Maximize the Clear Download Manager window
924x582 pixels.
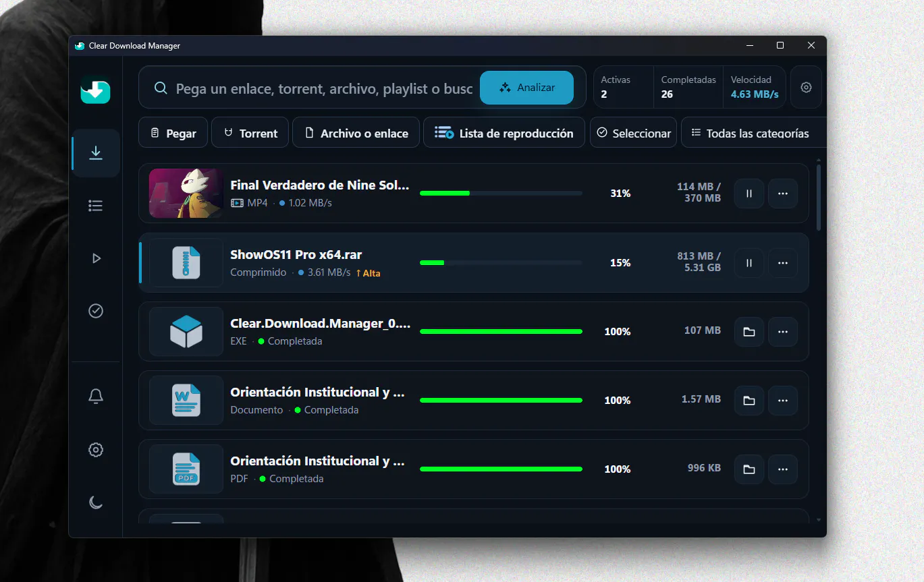pos(780,45)
